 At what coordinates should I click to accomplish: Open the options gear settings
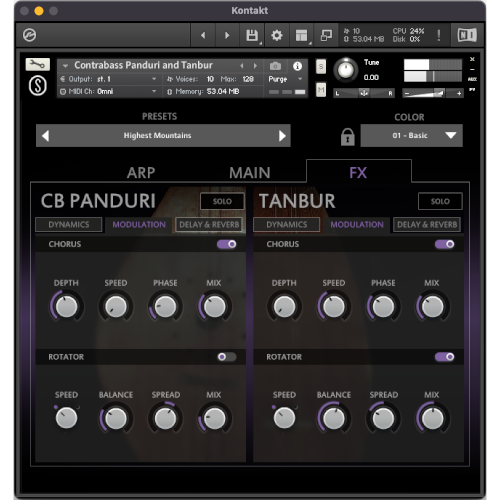point(277,35)
